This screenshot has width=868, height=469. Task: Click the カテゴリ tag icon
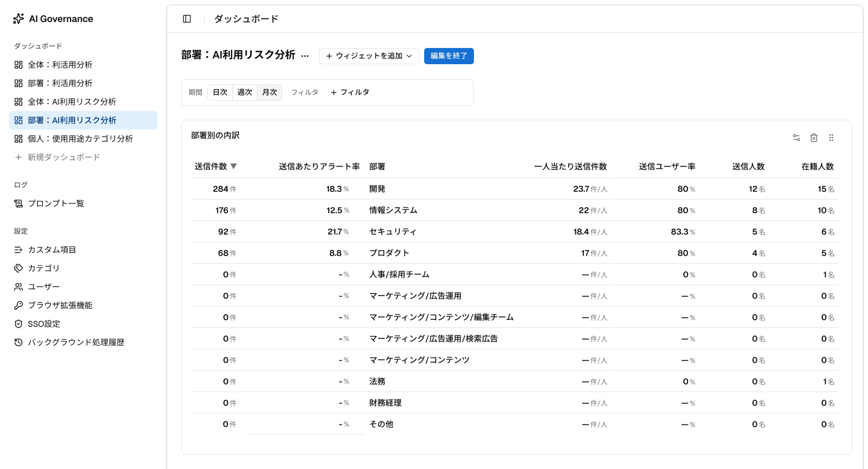coord(19,268)
